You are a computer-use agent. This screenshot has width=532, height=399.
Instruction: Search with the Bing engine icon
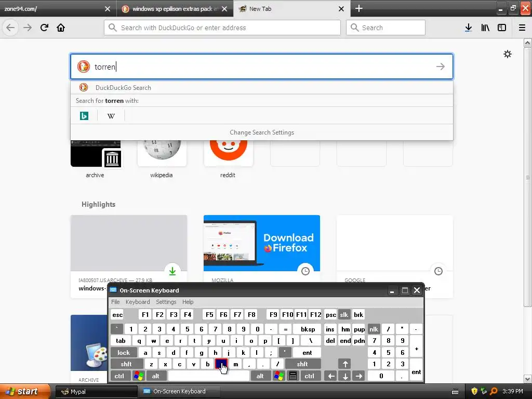[84, 116]
